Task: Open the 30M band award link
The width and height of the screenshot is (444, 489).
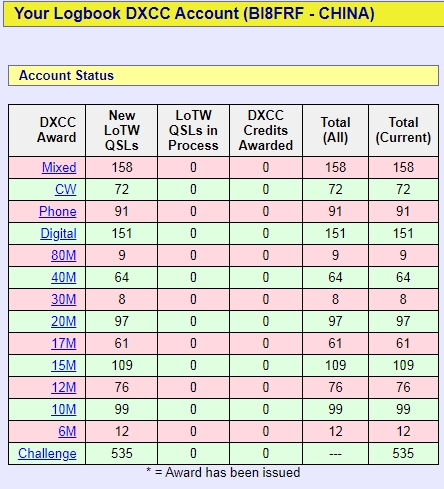Action: pyautogui.click(x=64, y=299)
